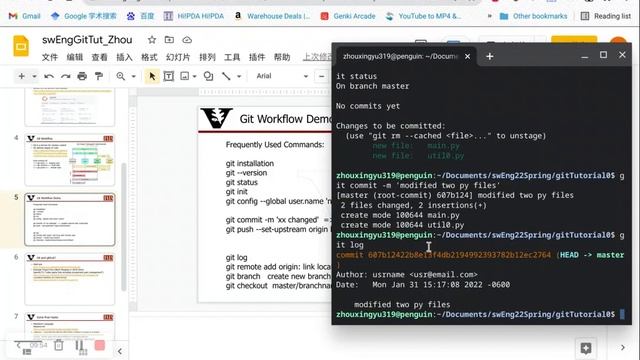Insert an image using the image icon

click(x=185, y=76)
